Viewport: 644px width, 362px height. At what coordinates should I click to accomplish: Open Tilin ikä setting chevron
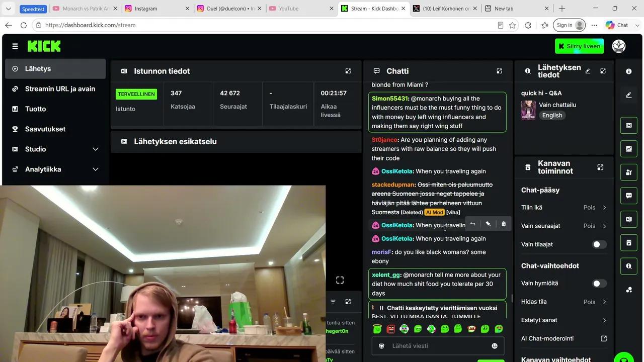[x=604, y=208]
